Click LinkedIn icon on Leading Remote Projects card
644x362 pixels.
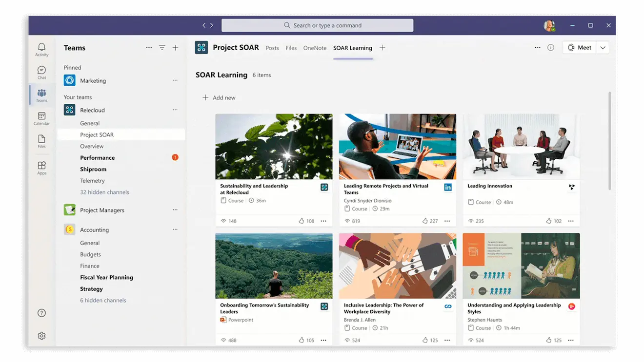coord(448,187)
